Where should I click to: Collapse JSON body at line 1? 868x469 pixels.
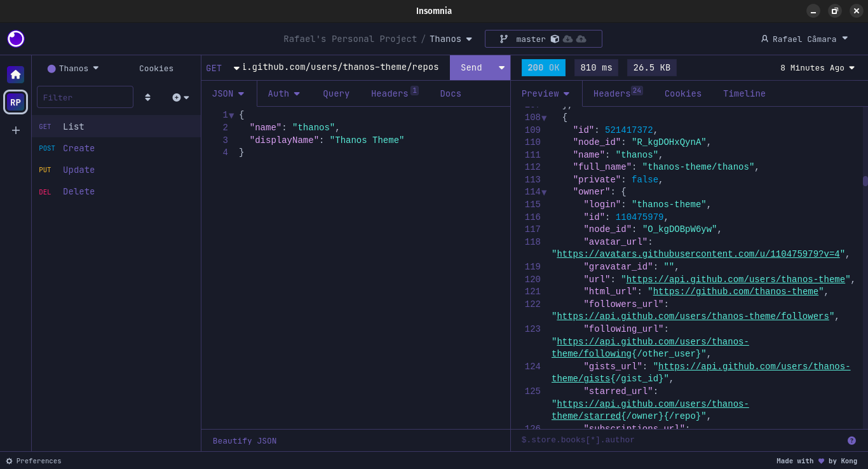tap(231, 115)
